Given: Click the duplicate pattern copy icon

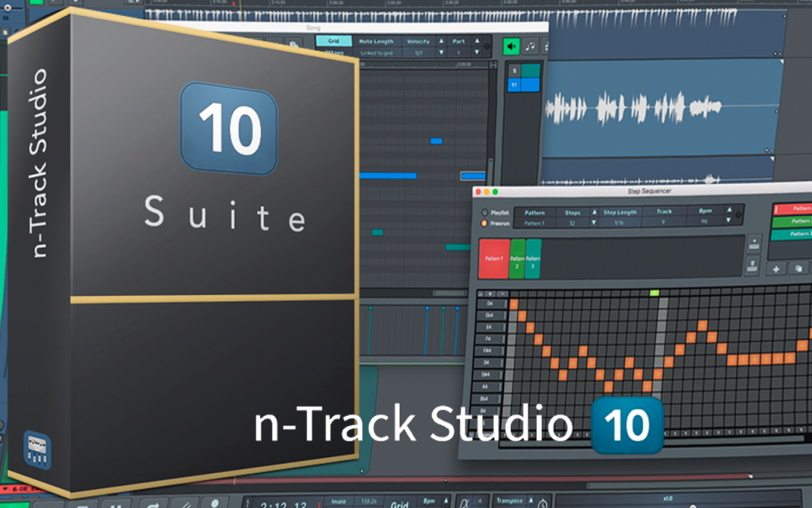Looking at the screenshot, I should (x=798, y=268).
